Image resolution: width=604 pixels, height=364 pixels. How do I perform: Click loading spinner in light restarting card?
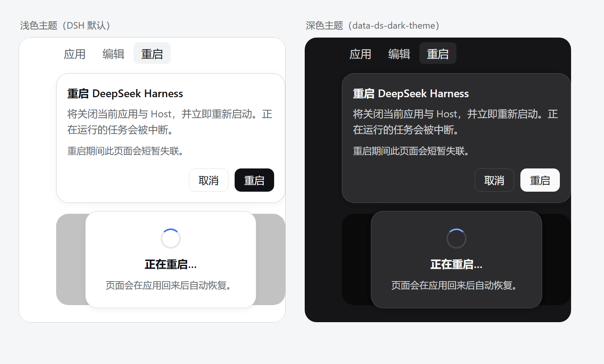[171, 239]
